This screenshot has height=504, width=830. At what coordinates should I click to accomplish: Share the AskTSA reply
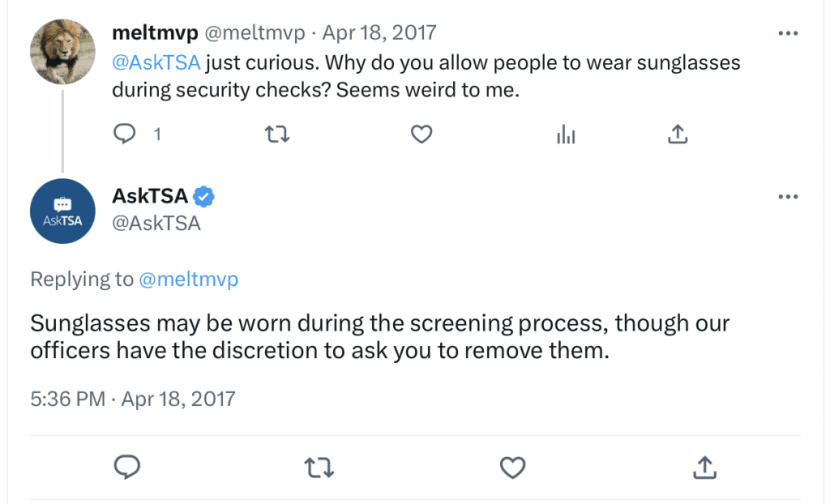(x=704, y=467)
